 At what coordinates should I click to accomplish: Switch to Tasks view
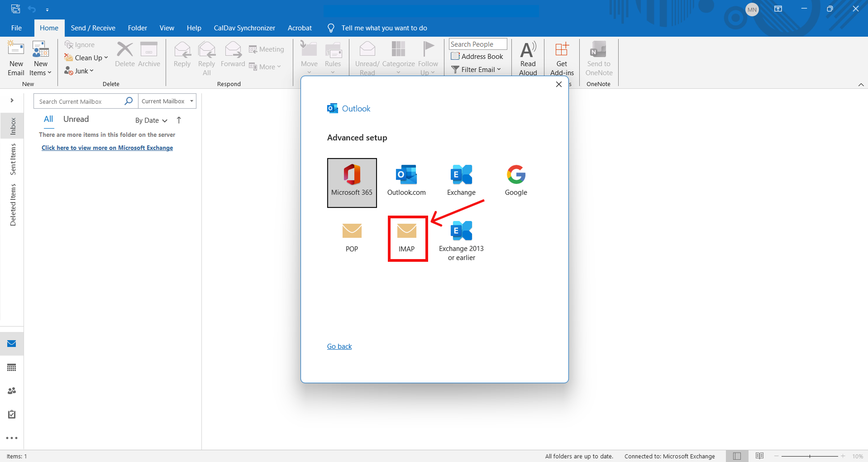tap(12, 414)
